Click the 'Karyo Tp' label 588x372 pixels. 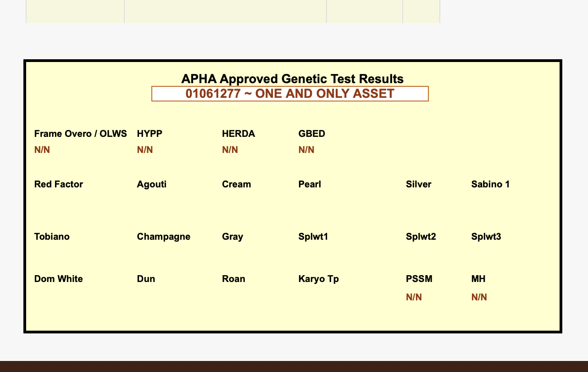[x=319, y=279]
